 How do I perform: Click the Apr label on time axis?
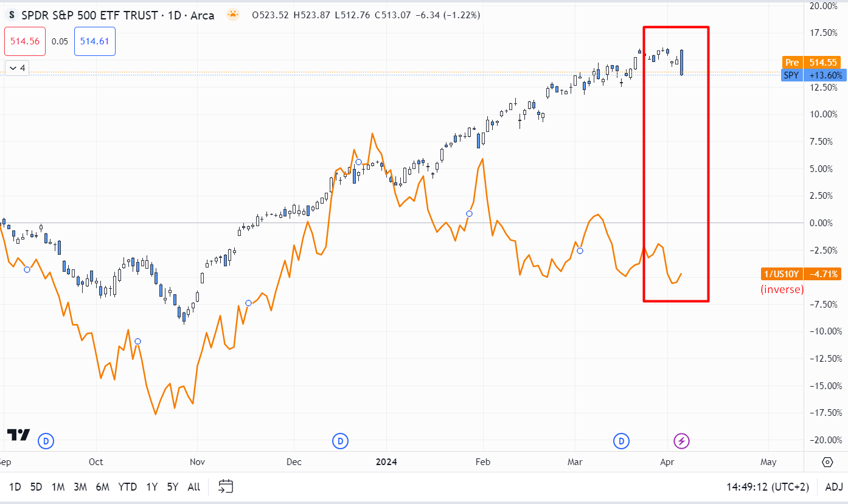[x=667, y=462]
